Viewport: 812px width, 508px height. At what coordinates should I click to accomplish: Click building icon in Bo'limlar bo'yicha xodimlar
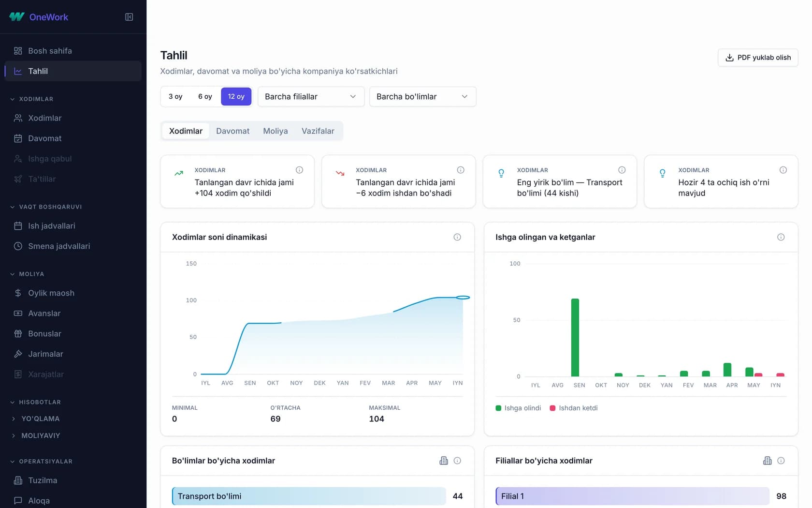click(444, 461)
